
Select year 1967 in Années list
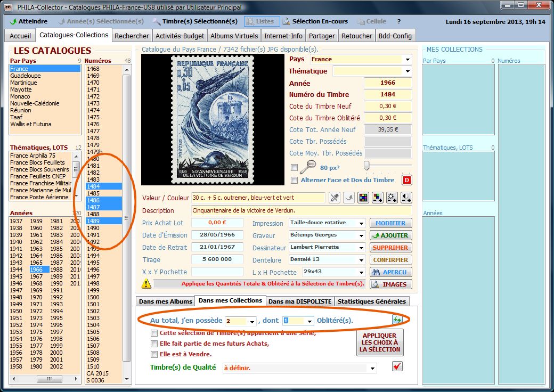pos(36,276)
